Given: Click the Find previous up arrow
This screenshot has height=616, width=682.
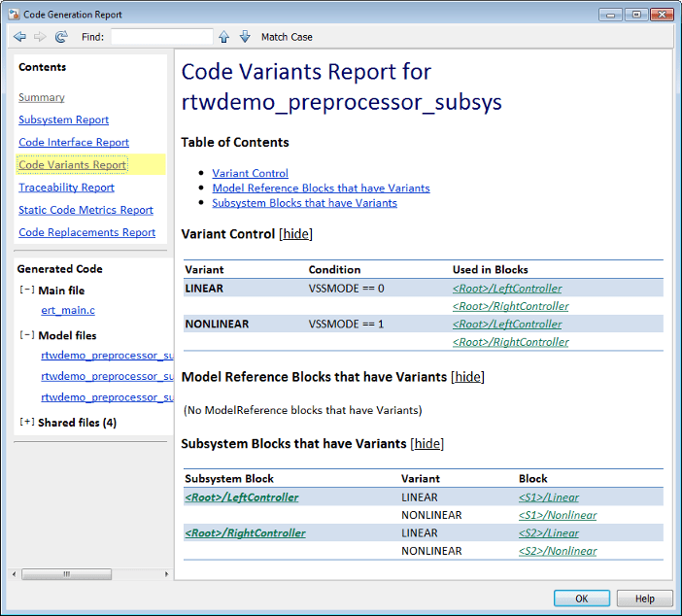Looking at the screenshot, I should tap(224, 37).
